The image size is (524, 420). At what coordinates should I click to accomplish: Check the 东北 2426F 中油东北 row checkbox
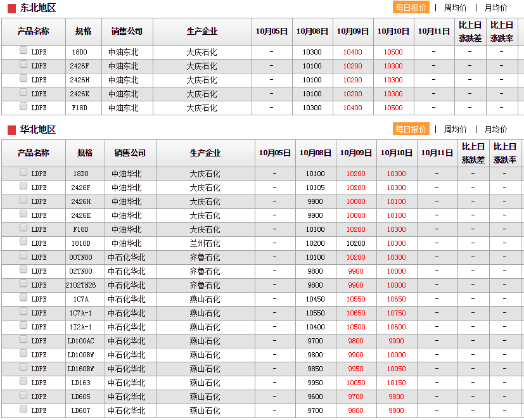pos(23,64)
